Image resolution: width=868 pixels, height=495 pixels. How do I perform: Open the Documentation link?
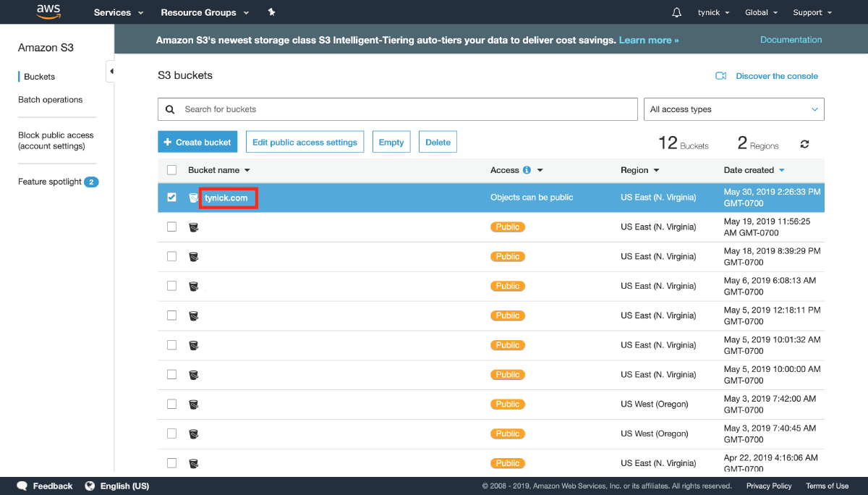(791, 40)
